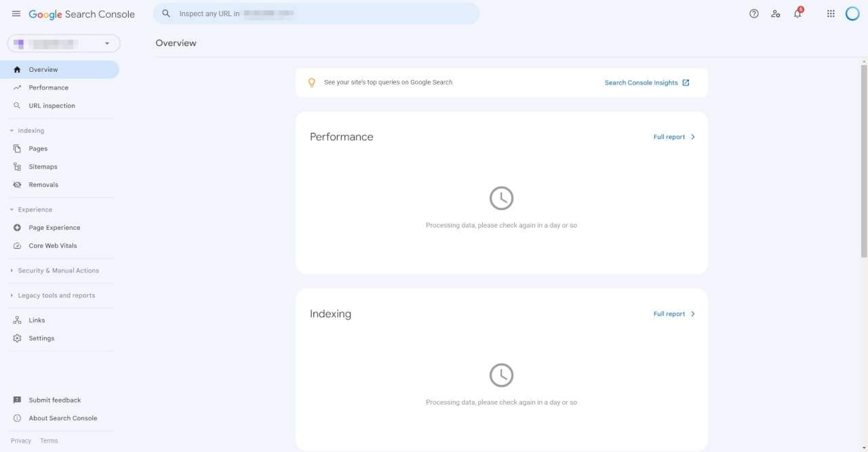Click the Google Search Console logo

pyautogui.click(x=82, y=14)
